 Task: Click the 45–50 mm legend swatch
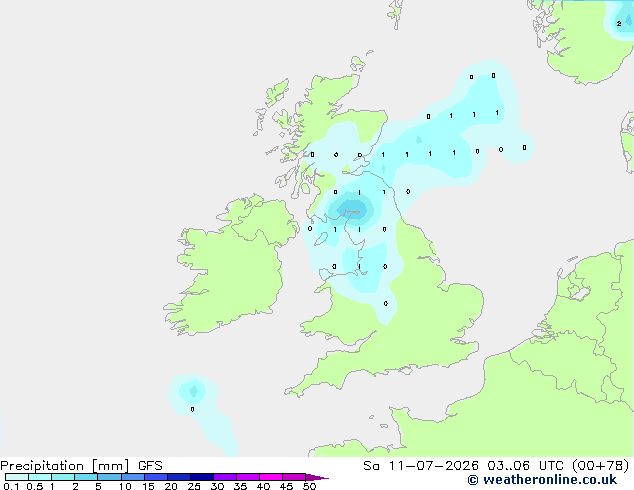[x=294, y=477]
